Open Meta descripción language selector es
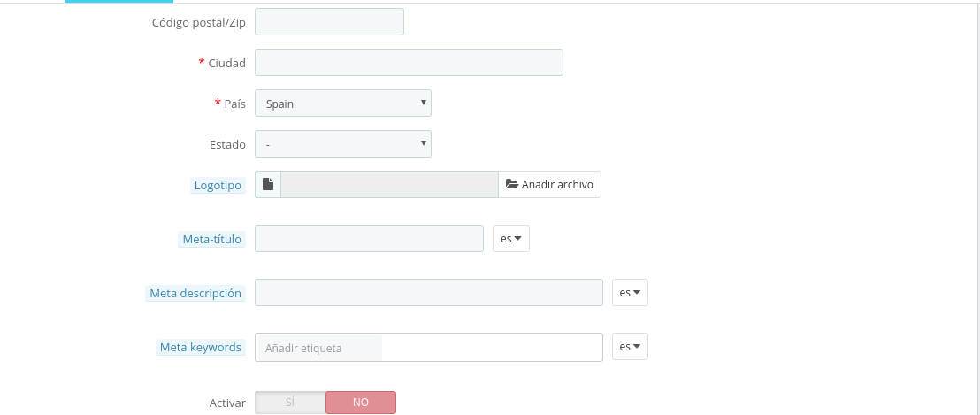This screenshot has width=980, height=415. point(630,293)
